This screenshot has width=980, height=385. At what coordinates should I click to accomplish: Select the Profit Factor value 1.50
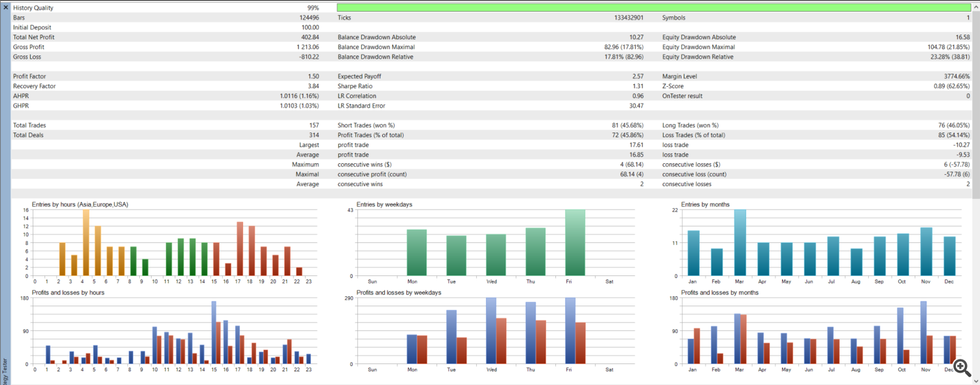tap(313, 76)
